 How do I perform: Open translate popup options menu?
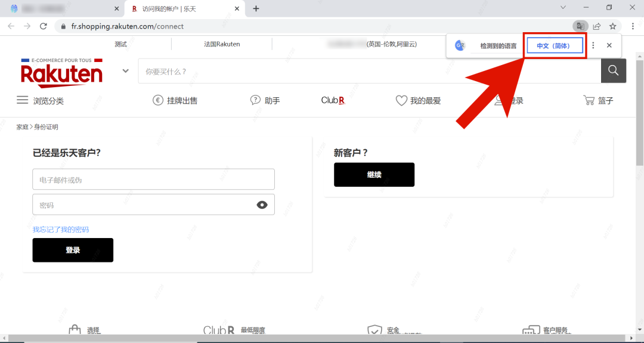pos(593,45)
